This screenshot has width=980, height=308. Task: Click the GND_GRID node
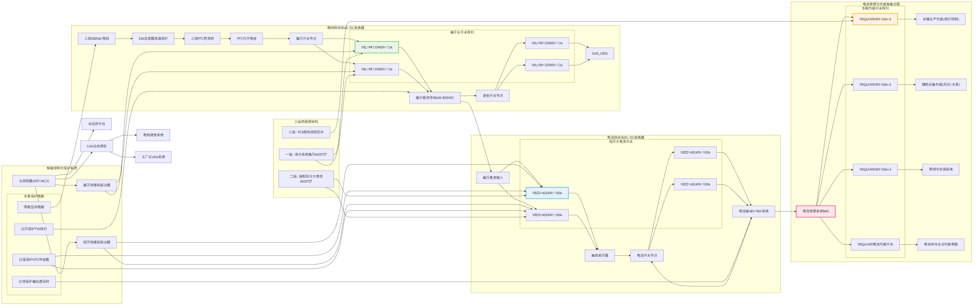pos(600,53)
